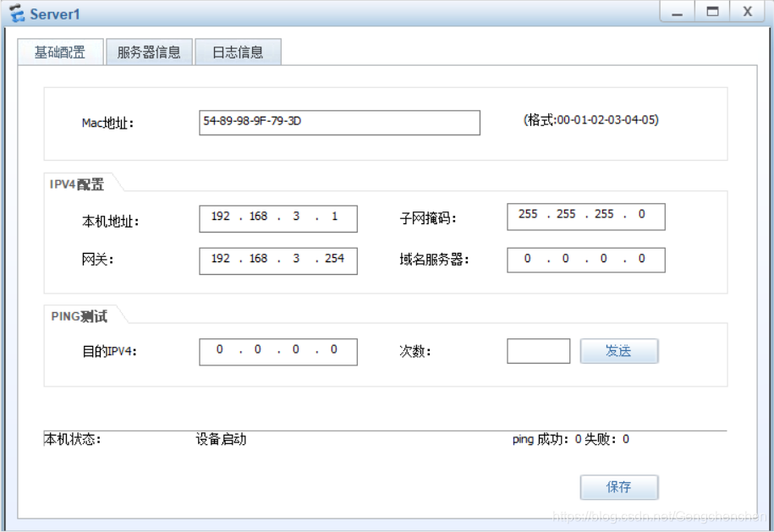The image size is (774, 532).
Task: Click the last octet 1 of 本机地址
Action: point(335,217)
